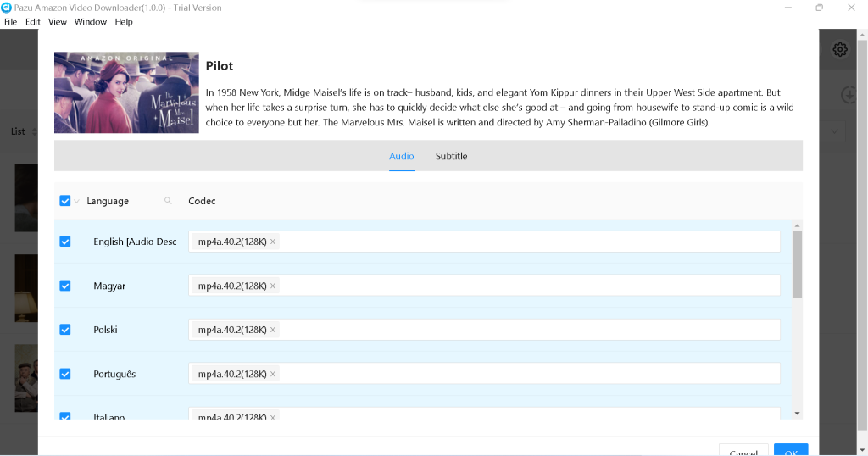
Task: Toggle the Italiano audio checkbox
Action: (x=64, y=416)
